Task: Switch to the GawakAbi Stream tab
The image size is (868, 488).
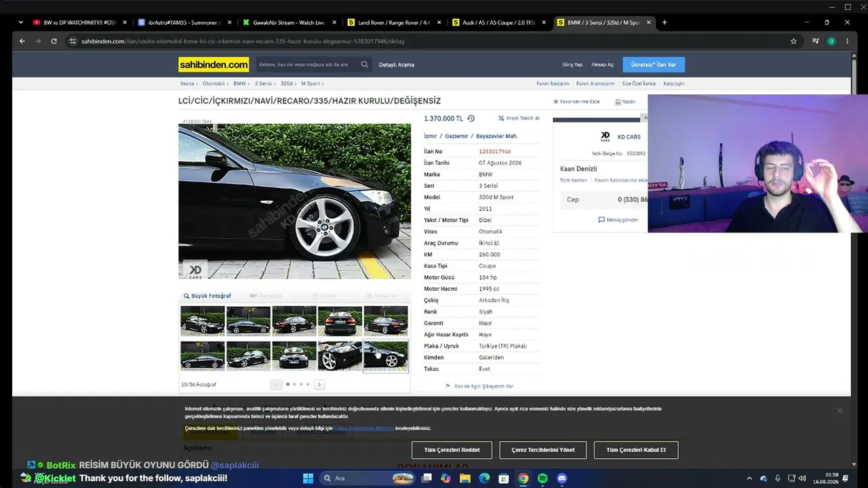Action: pyautogui.click(x=290, y=22)
